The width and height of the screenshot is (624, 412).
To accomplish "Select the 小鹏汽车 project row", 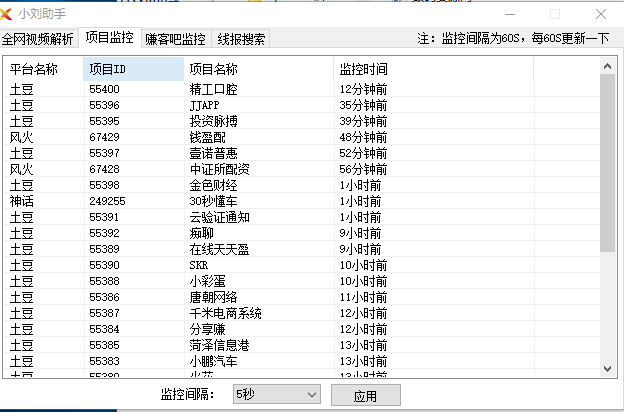I will click(301, 361).
